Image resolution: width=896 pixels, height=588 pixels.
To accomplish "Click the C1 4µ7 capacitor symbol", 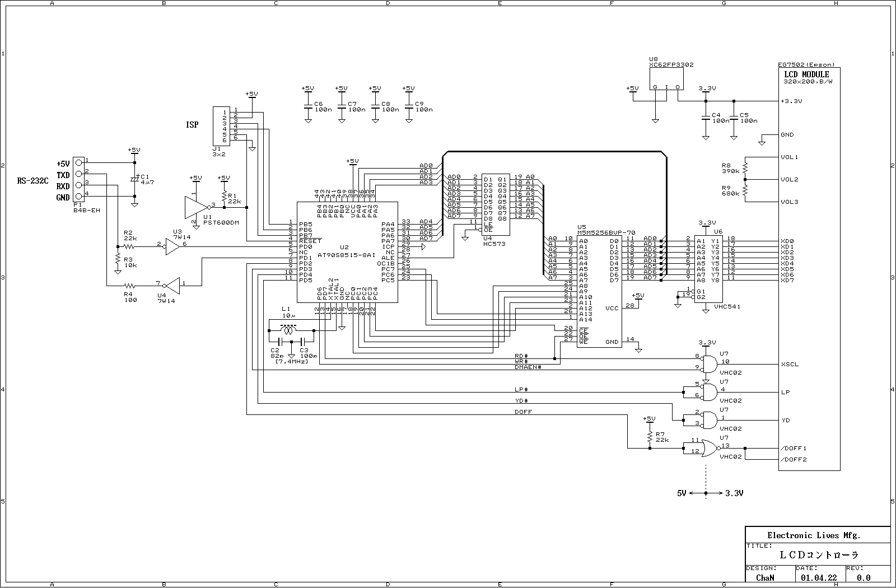I will (x=134, y=179).
